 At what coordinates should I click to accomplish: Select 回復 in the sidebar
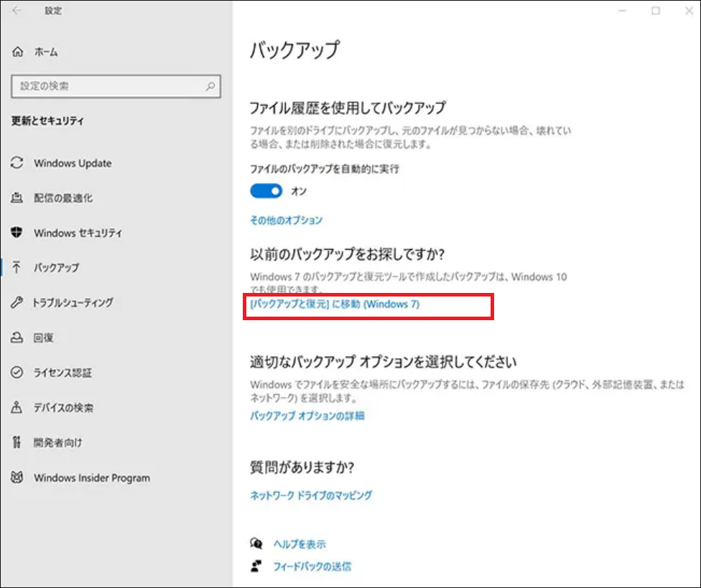click(x=43, y=337)
